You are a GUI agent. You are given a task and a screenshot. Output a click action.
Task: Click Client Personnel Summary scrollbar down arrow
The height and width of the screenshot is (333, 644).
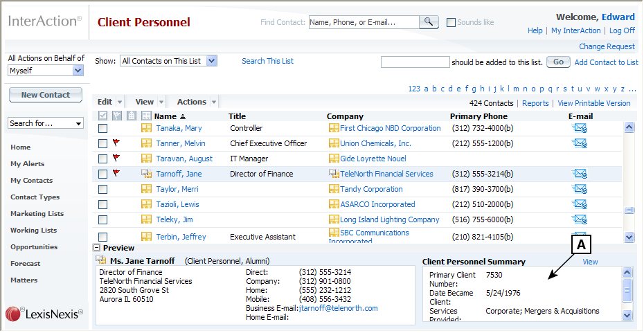point(627,315)
